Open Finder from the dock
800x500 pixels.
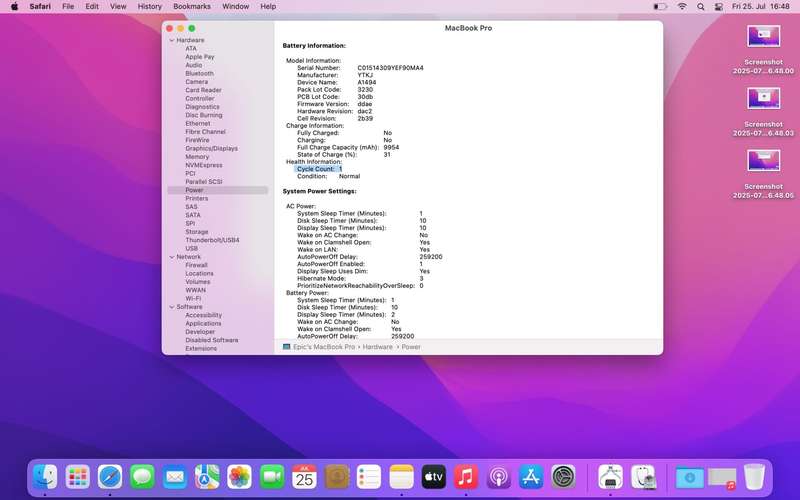[45, 478]
